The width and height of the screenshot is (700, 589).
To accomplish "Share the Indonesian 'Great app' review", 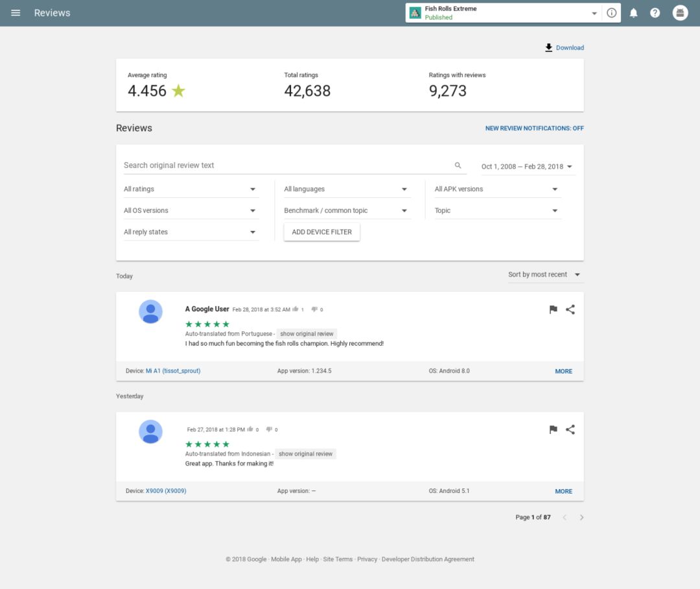I will (x=570, y=429).
